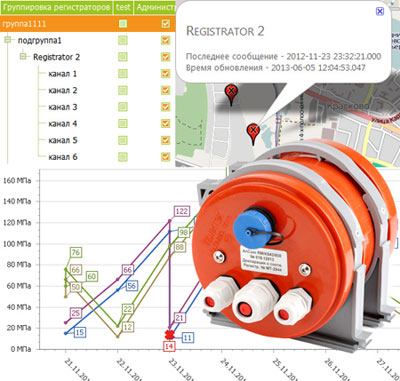Click the green 76 data label
Screen dimensions: 400x381
[76, 252]
